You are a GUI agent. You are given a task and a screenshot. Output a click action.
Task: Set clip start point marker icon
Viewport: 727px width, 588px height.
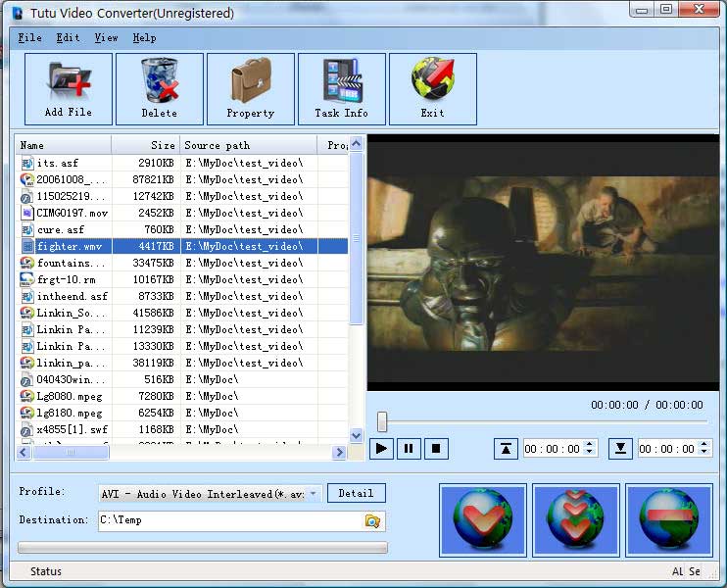(x=506, y=449)
